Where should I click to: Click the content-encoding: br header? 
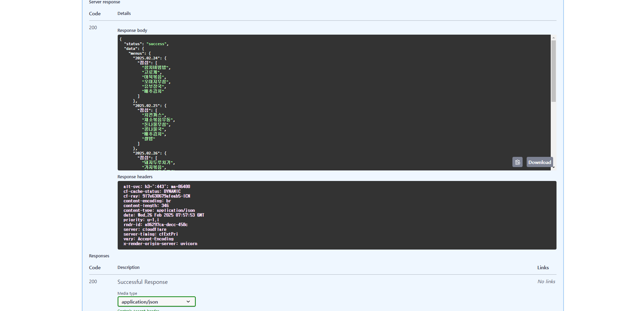pyautogui.click(x=147, y=201)
